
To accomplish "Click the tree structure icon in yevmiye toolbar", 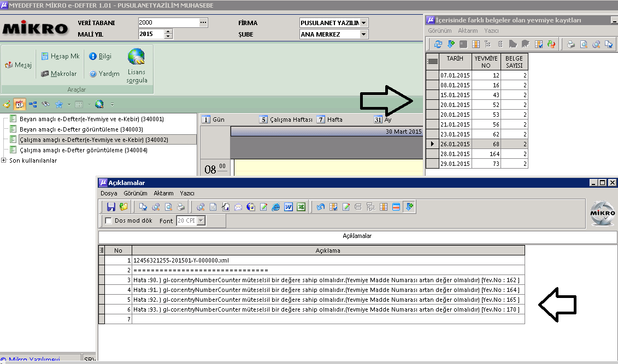I will coord(488,44).
